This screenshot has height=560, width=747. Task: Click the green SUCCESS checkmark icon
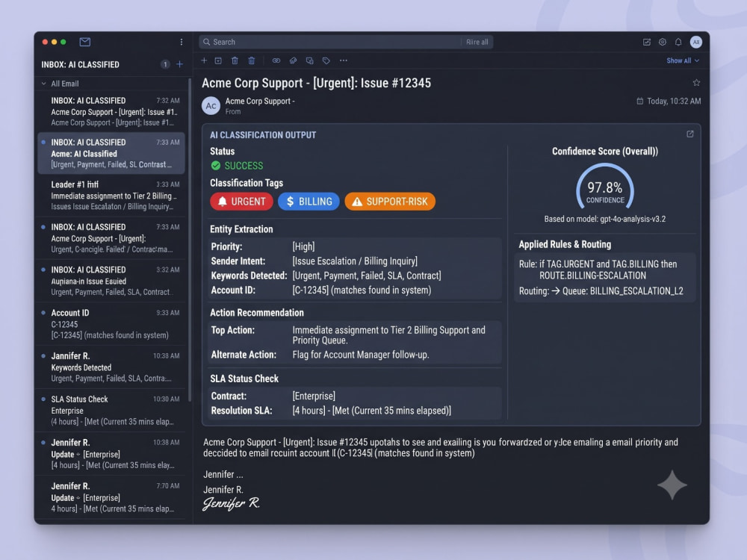coord(216,166)
